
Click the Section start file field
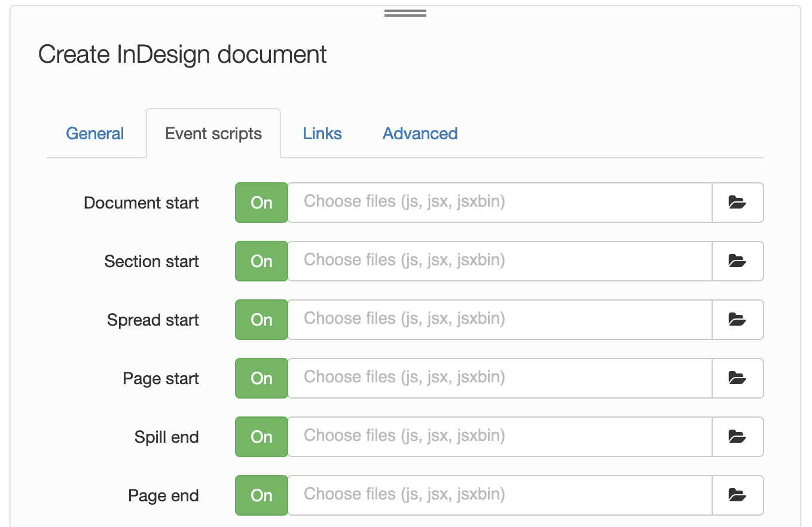(x=500, y=261)
